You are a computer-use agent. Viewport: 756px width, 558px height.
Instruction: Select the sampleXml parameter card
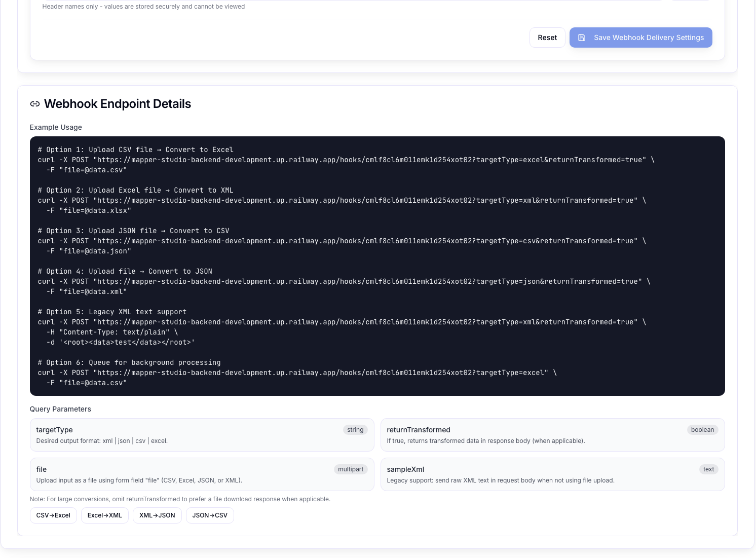click(x=553, y=474)
